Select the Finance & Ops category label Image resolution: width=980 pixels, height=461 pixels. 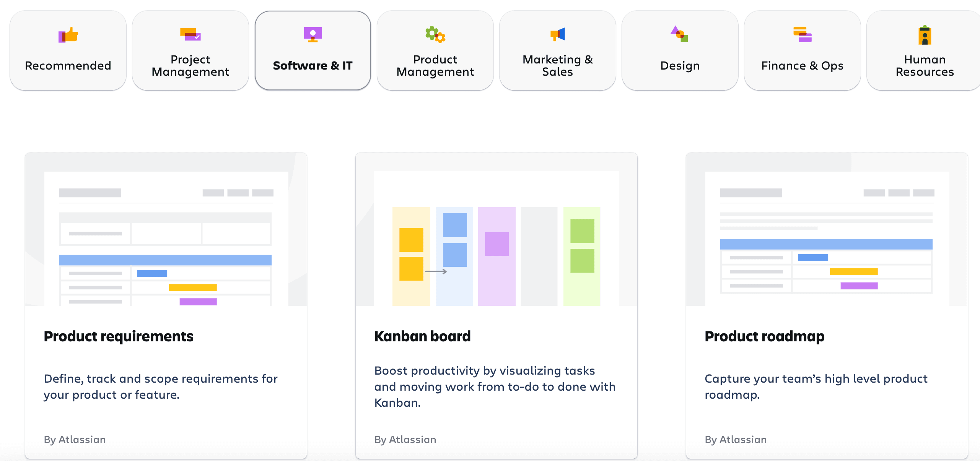click(x=802, y=65)
